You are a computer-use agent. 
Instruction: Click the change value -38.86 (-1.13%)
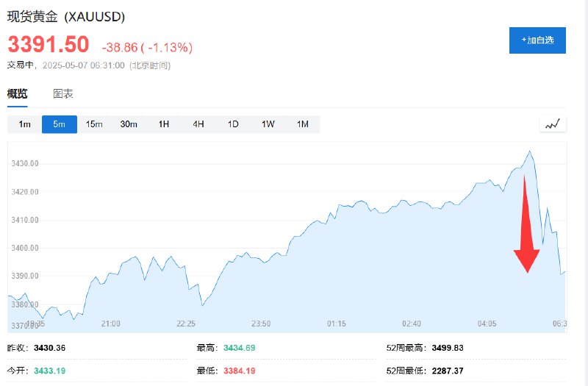tap(148, 47)
